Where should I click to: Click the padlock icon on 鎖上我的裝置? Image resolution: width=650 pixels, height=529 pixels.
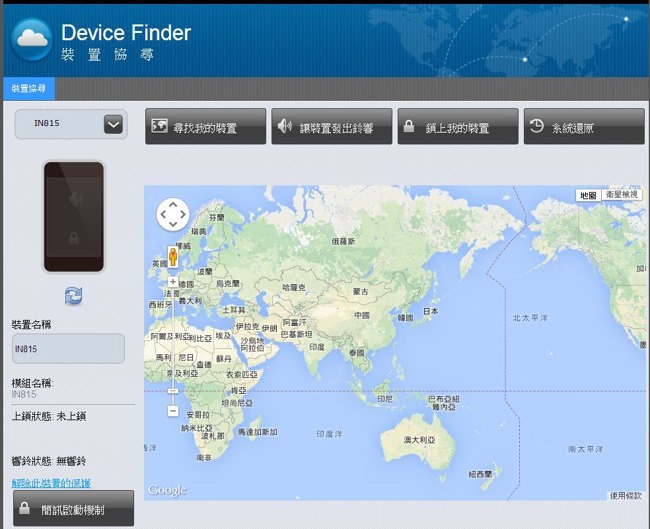[x=409, y=126]
